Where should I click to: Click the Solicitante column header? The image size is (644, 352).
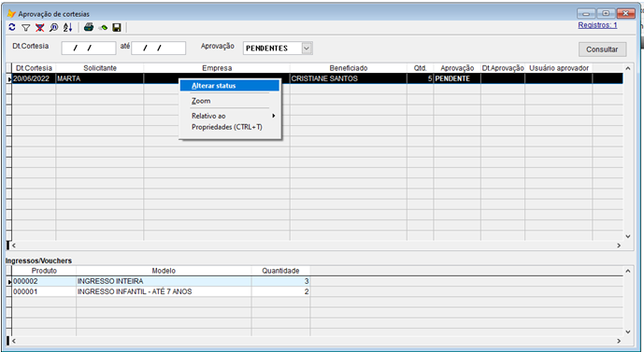tap(100, 68)
